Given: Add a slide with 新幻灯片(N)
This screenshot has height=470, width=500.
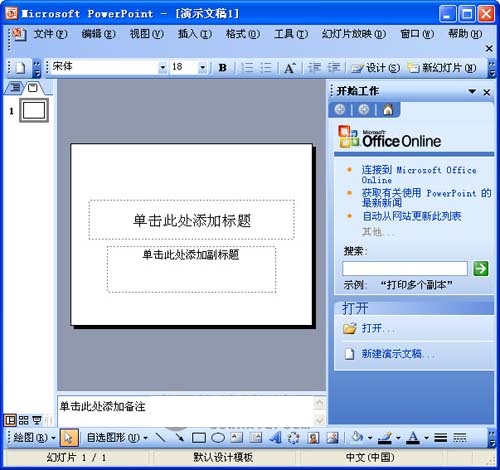Looking at the screenshot, I should click(x=442, y=68).
